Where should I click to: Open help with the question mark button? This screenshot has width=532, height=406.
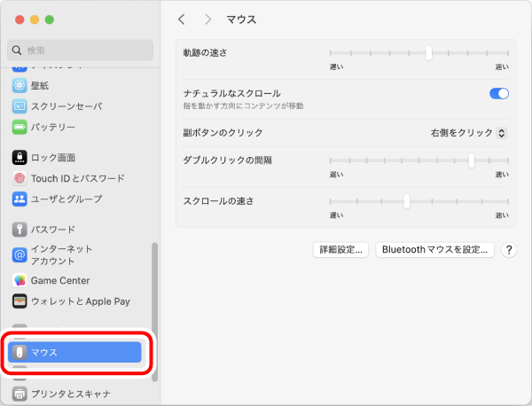tap(509, 250)
